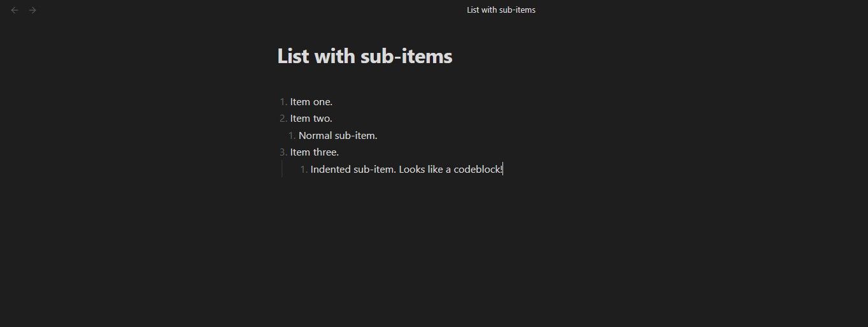Click number marker before "Normal sub-item."
This screenshot has height=327, width=868.
292,136
